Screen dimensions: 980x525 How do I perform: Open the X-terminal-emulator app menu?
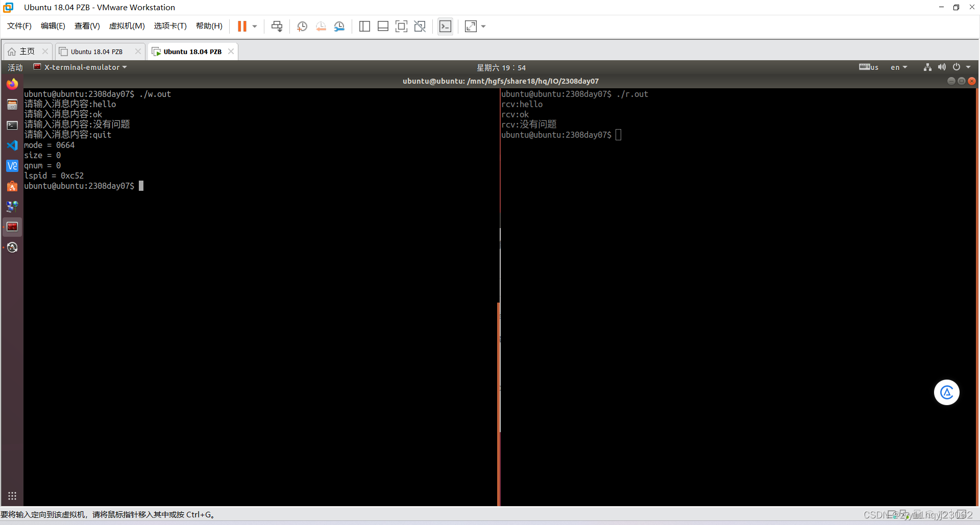click(80, 67)
